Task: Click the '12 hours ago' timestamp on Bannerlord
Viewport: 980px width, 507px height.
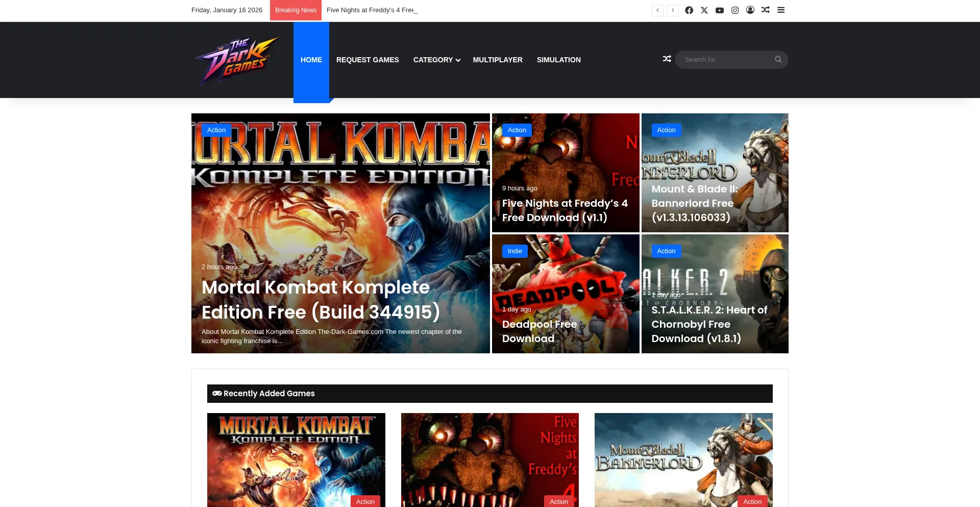Action: [671, 174]
